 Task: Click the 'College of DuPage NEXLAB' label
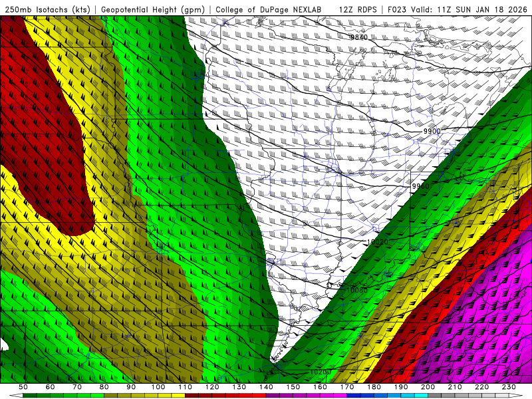(x=269, y=9)
